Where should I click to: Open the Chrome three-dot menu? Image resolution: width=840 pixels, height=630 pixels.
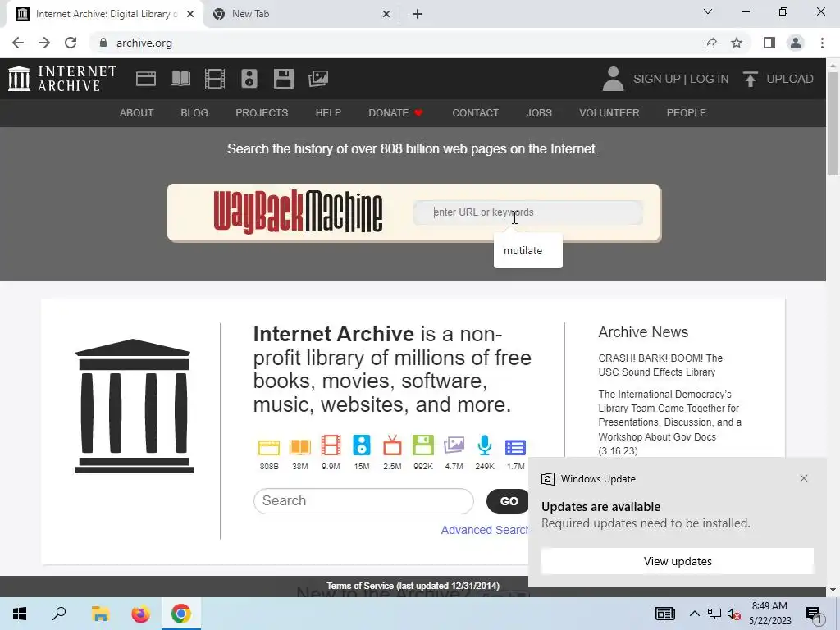click(822, 43)
